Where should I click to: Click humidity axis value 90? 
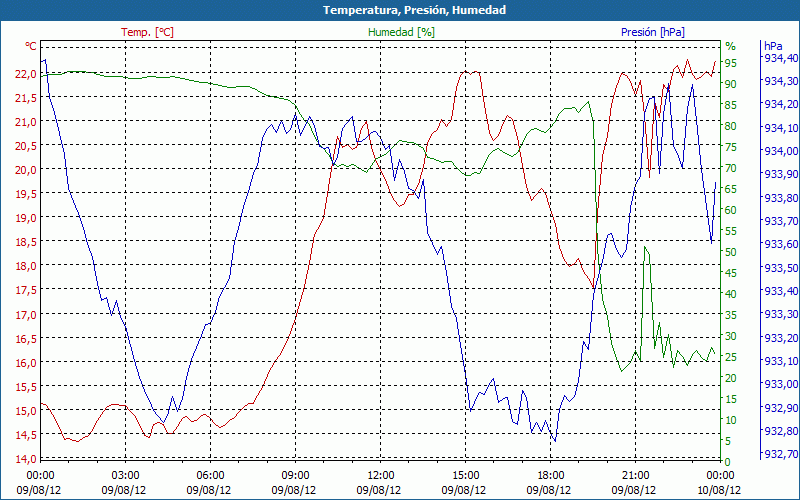(x=731, y=84)
